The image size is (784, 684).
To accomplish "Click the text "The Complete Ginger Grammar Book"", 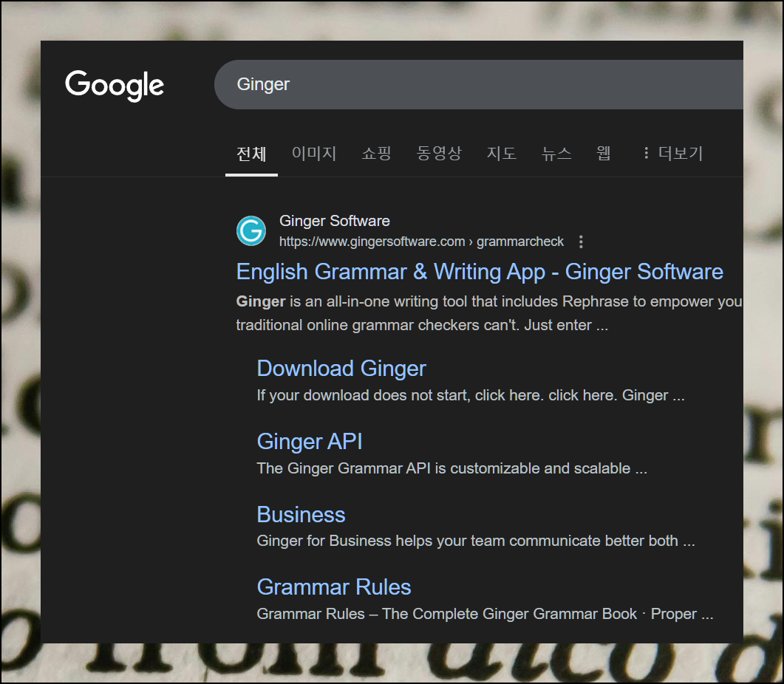I will [x=510, y=614].
